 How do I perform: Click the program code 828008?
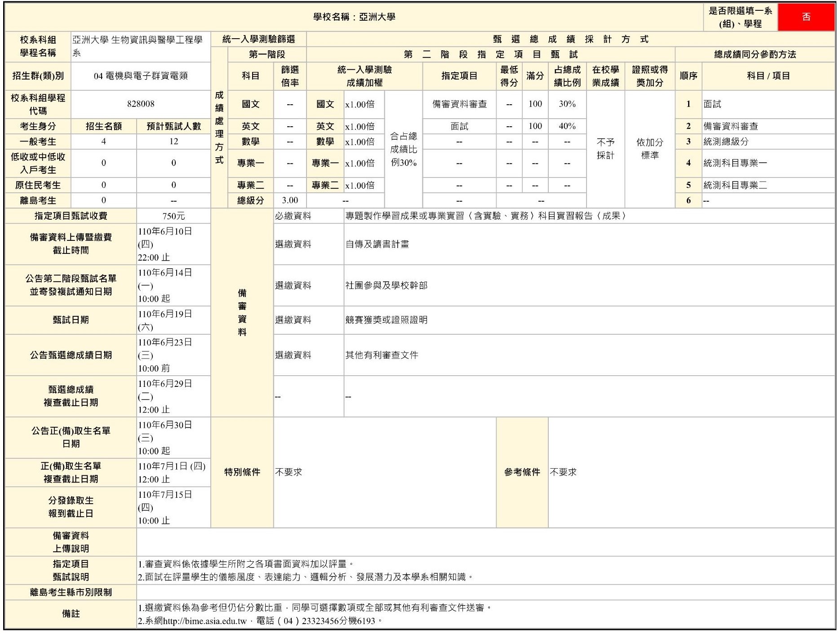[x=141, y=104]
